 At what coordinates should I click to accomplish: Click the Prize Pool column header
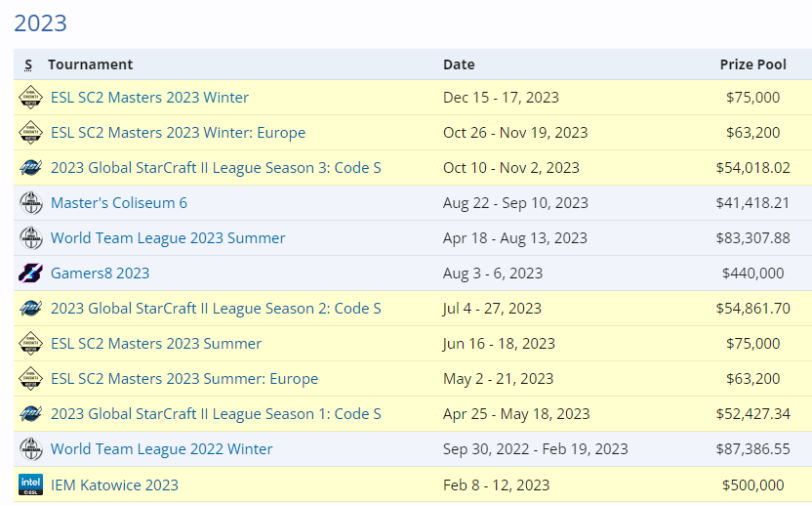(x=752, y=64)
